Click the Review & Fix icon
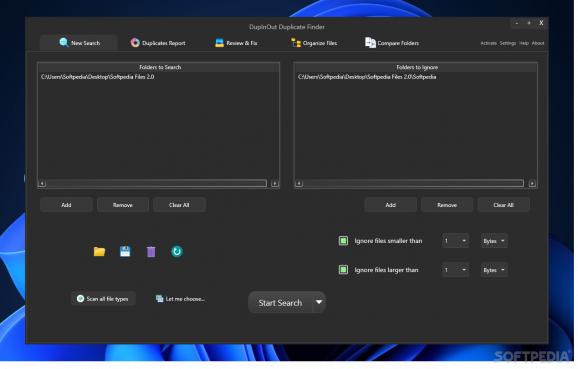 (219, 43)
